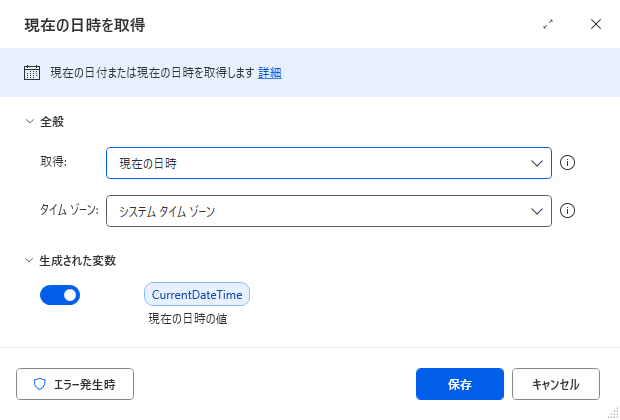This screenshot has width=620, height=420.
Task: Click the info icon beside タイム ゾーン dropdown
Action: click(x=567, y=211)
